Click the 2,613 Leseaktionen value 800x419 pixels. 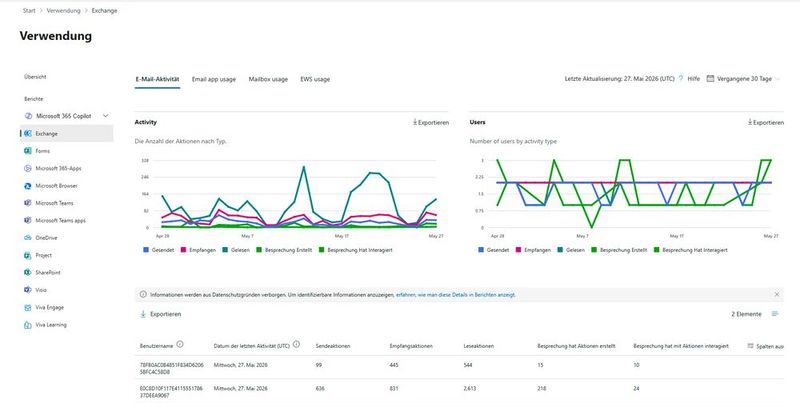[x=470, y=388]
